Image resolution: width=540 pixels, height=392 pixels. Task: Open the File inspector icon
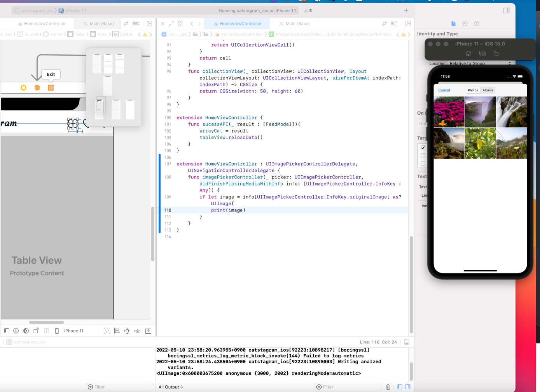click(x=453, y=24)
